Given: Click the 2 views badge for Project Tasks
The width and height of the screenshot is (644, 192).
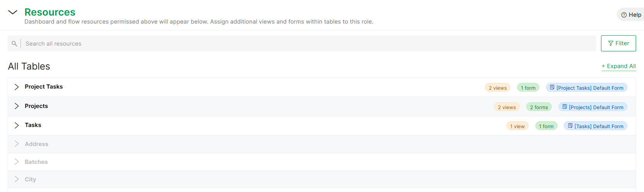Looking at the screenshot, I should coord(497,88).
